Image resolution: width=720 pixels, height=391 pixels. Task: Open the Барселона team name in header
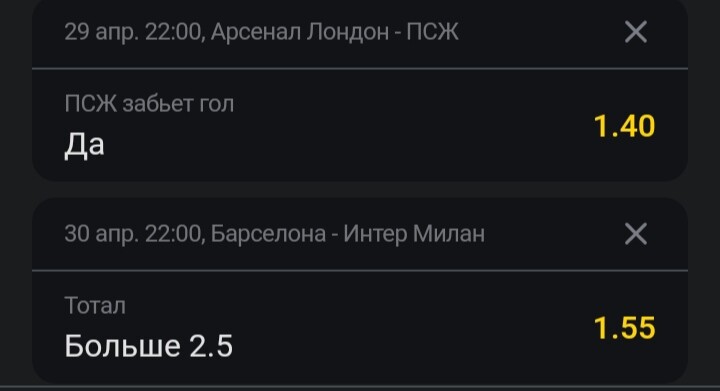268,234
